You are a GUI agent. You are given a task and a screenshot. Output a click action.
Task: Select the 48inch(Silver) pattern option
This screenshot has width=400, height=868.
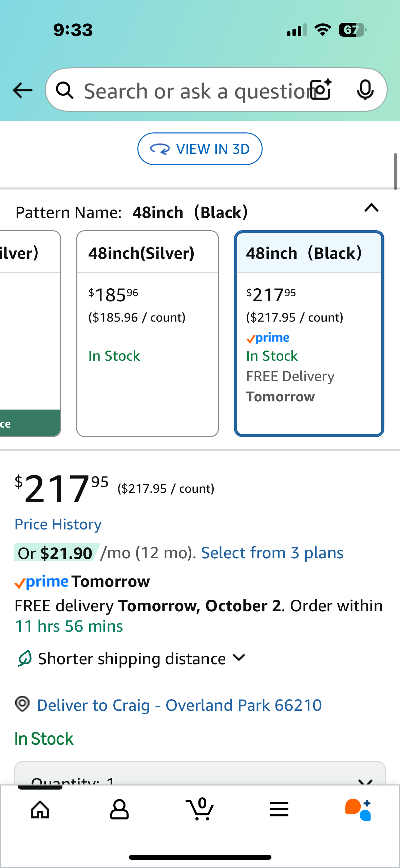[x=148, y=333]
